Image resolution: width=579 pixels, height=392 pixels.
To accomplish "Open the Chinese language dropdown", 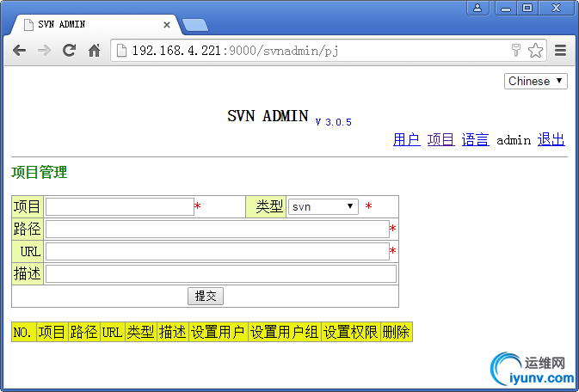I will (535, 81).
